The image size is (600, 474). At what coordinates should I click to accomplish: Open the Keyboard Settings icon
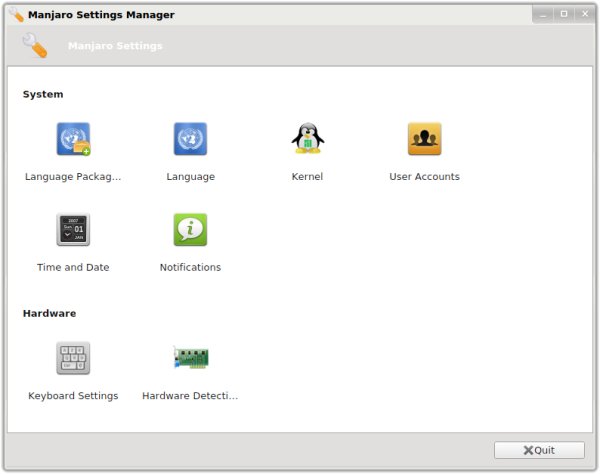pos(73,358)
